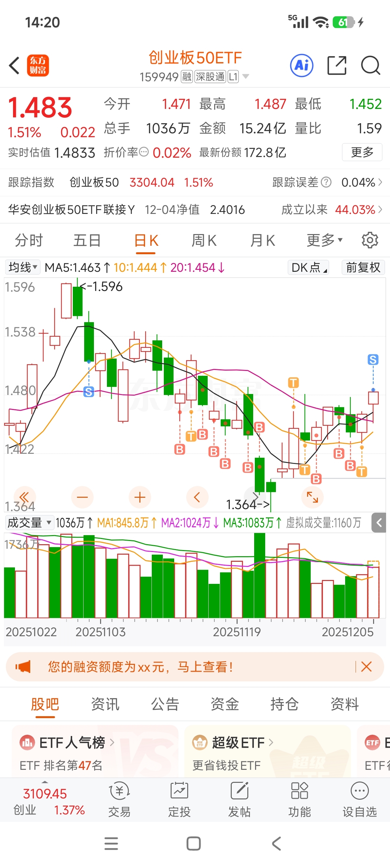
Task: Tap the zoom in plus chart button
Action: (x=140, y=497)
